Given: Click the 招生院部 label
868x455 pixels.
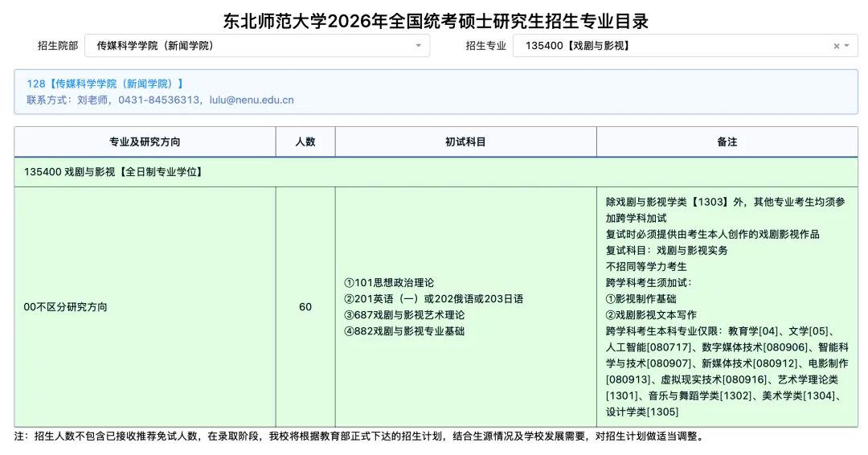Looking at the screenshot, I should (58, 46).
